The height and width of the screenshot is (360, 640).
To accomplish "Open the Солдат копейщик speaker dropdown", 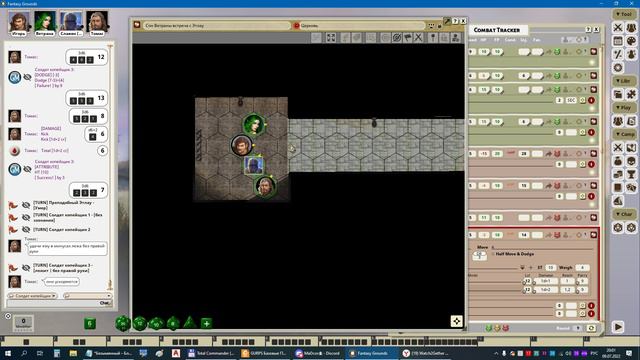I will (x=33, y=296).
